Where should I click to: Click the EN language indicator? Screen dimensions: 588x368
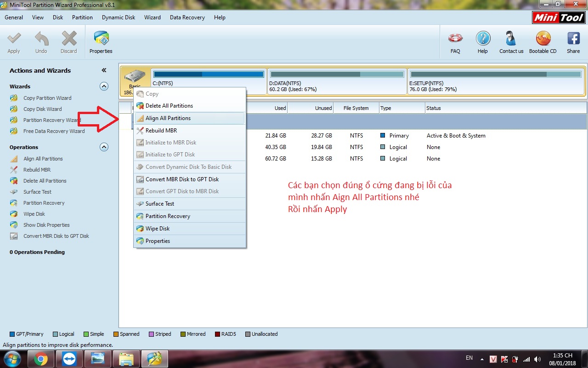pos(469,357)
